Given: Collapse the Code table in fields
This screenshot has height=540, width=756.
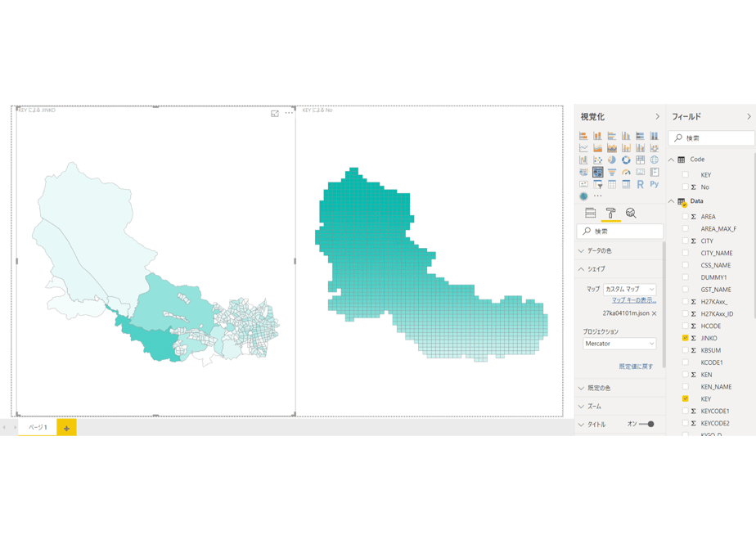Looking at the screenshot, I should point(671,159).
